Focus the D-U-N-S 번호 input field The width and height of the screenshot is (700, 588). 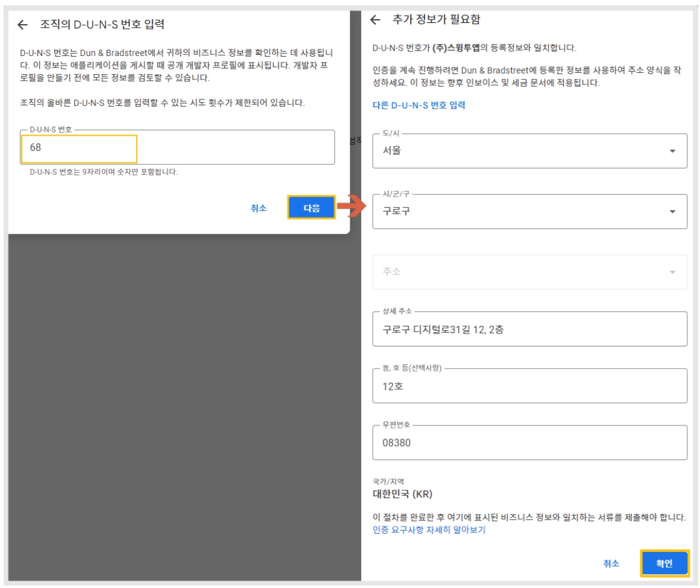click(177, 147)
